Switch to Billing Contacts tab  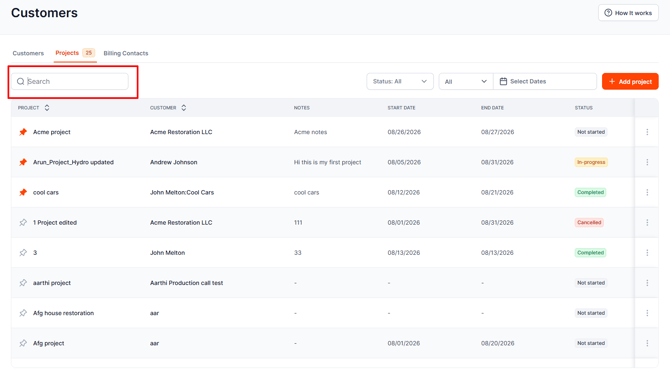(x=126, y=53)
